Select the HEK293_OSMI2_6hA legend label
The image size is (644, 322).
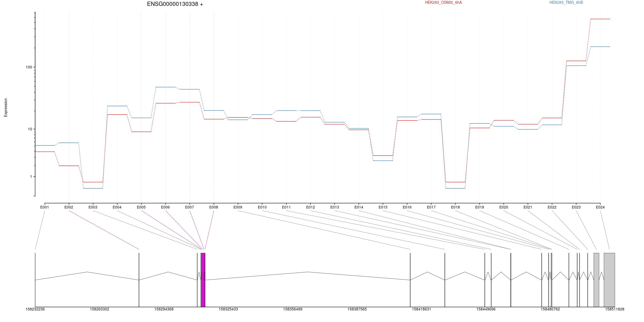(443, 2)
